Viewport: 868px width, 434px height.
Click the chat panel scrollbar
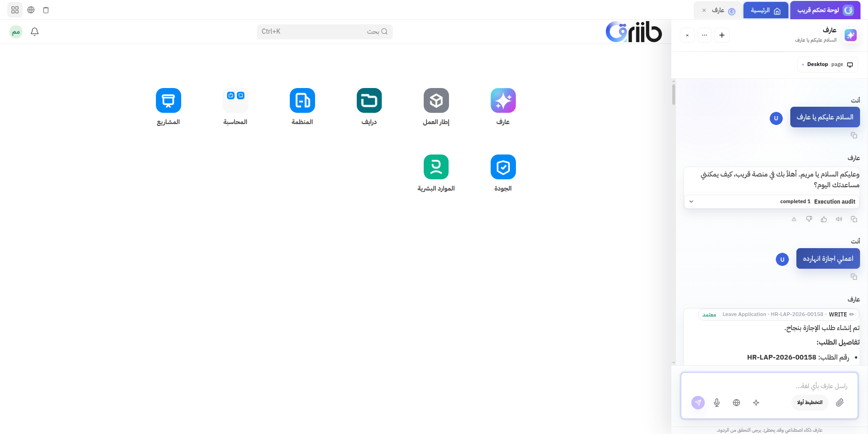(674, 94)
